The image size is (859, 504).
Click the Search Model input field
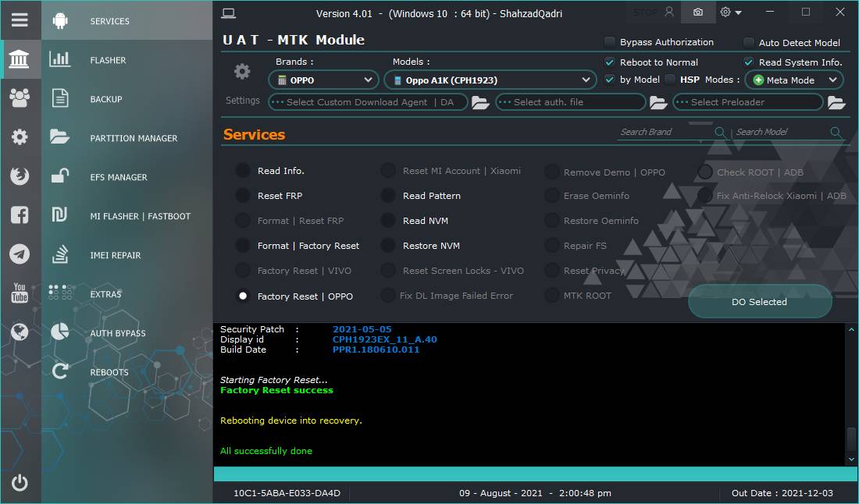[x=782, y=132]
